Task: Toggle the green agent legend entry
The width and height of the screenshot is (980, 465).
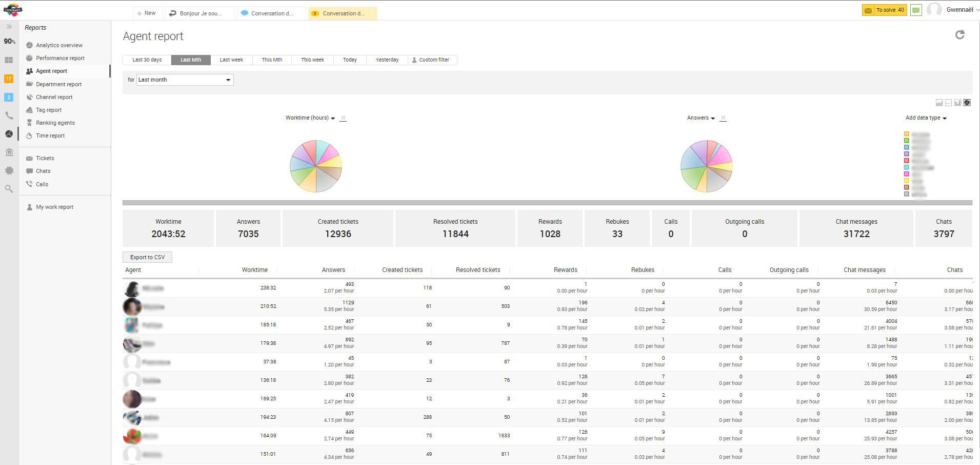Action: [x=906, y=141]
